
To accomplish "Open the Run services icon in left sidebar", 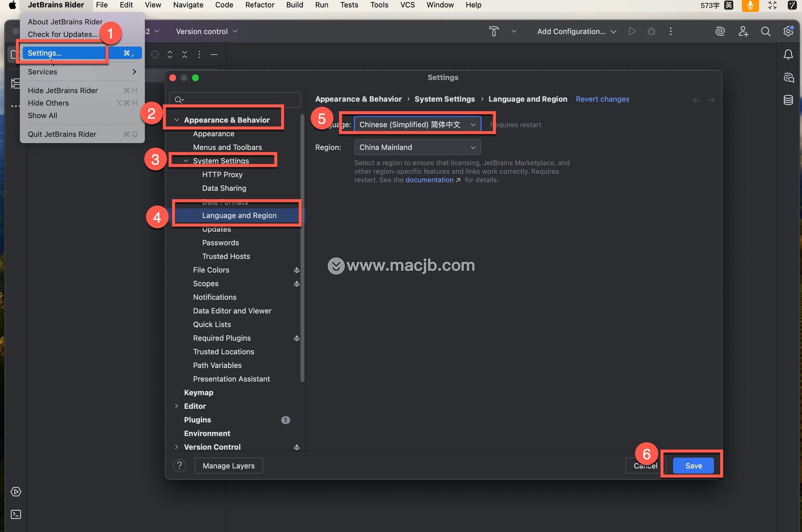I will pyautogui.click(x=16, y=492).
